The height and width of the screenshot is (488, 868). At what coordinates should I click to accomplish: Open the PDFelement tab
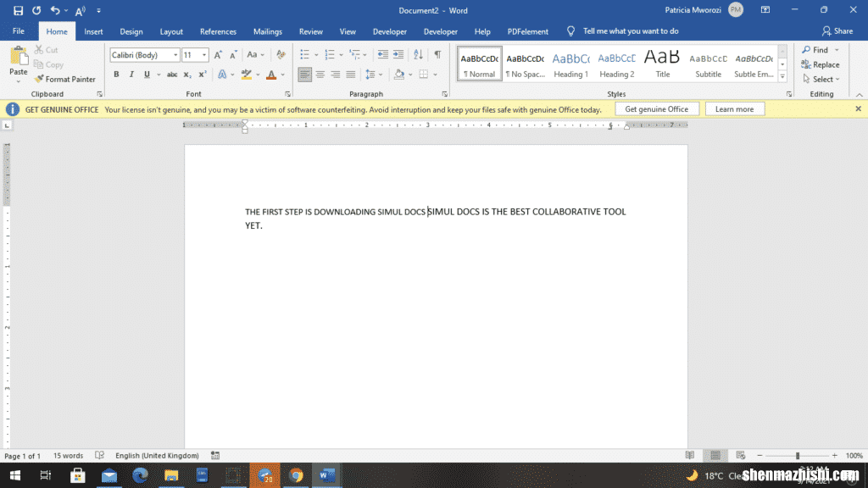click(x=527, y=31)
